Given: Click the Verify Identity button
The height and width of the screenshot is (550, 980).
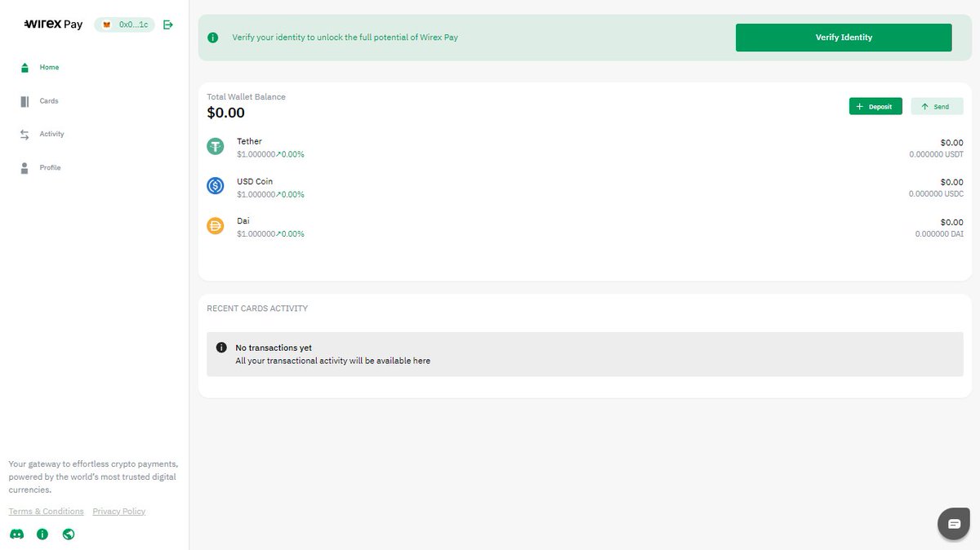Looking at the screenshot, I should pyautogui.click(x=844, y=38).
